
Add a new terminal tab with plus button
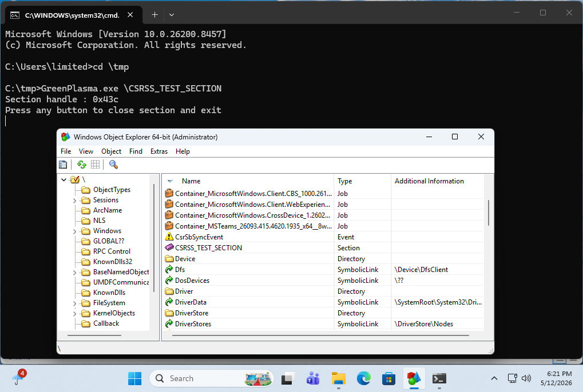tap(154, 15)
